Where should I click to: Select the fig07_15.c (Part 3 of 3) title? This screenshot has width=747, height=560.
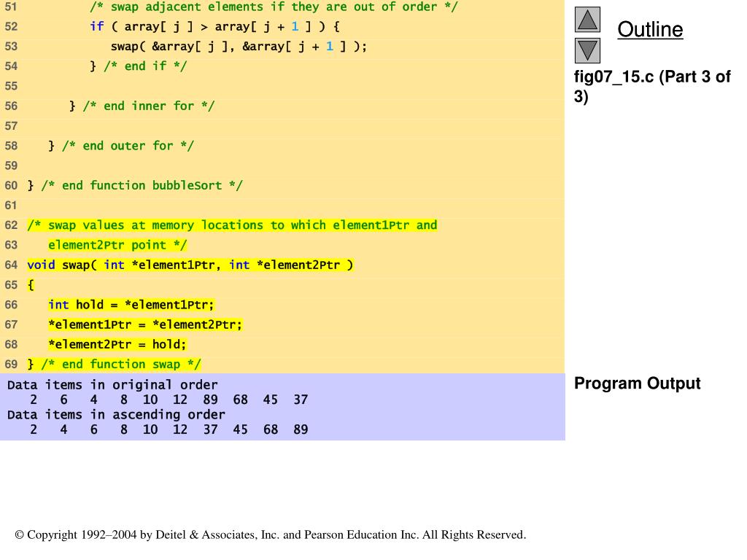[x=651, y=87]
